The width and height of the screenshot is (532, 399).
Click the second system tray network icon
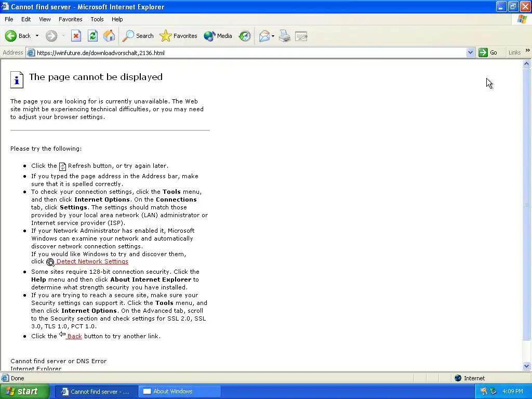493,391
